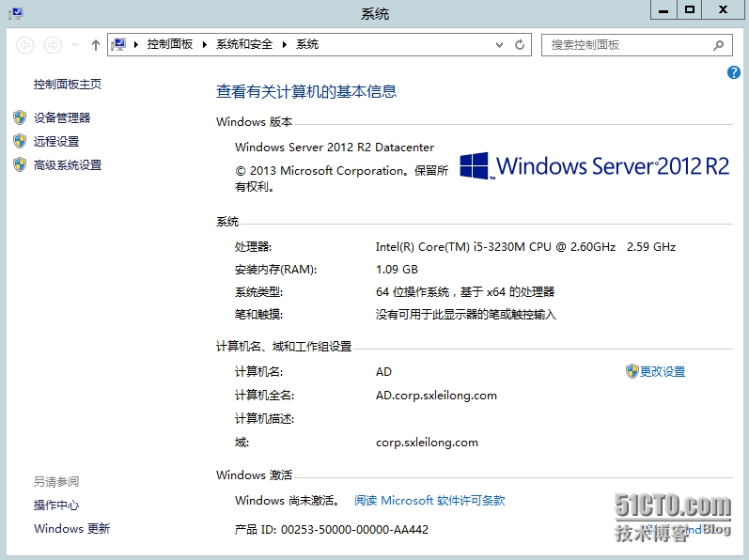Open Windows 更新 link
This screenshot has width=749, height=560.
coord(71,528)
